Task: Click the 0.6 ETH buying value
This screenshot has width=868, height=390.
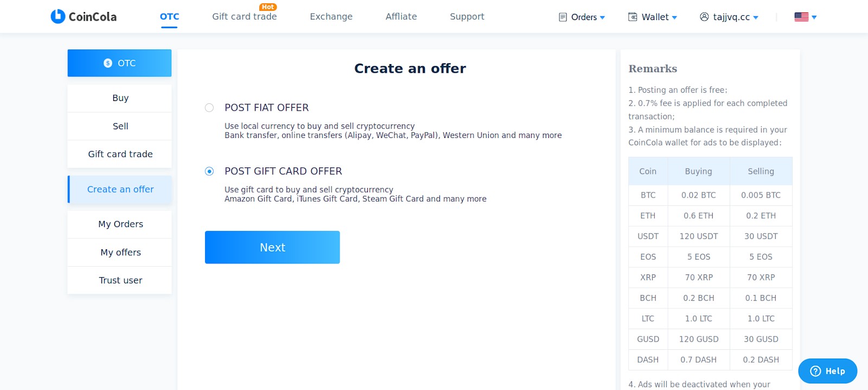Action: pos(699,216)
